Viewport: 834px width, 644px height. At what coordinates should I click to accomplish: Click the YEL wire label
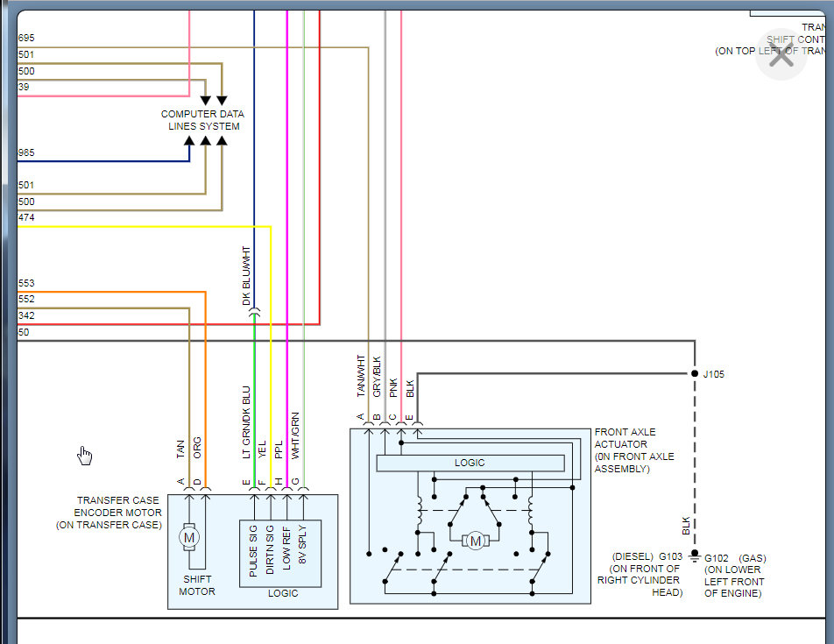[262, 449]
